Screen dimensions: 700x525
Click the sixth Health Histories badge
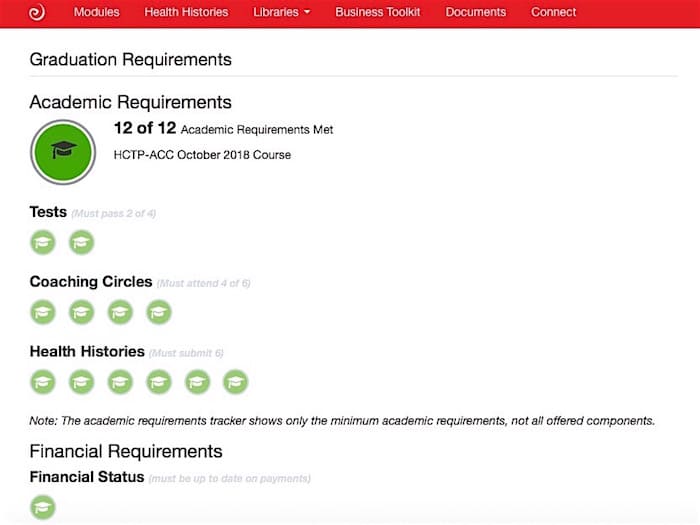point(235,381)
